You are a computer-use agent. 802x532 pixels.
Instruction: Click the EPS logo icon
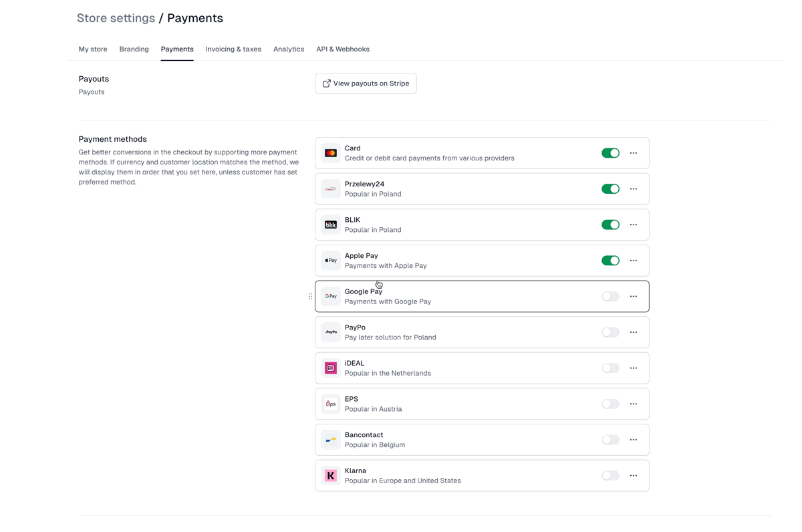point(331,404)
